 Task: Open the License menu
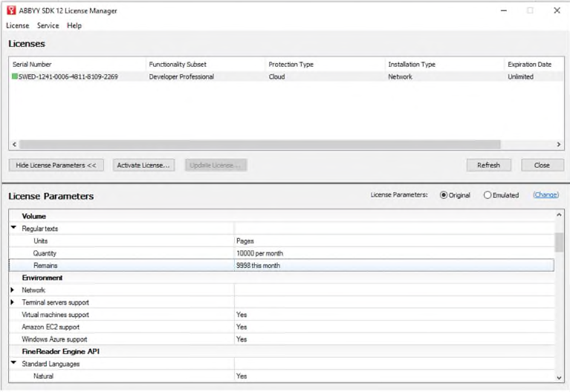point(18,25)
